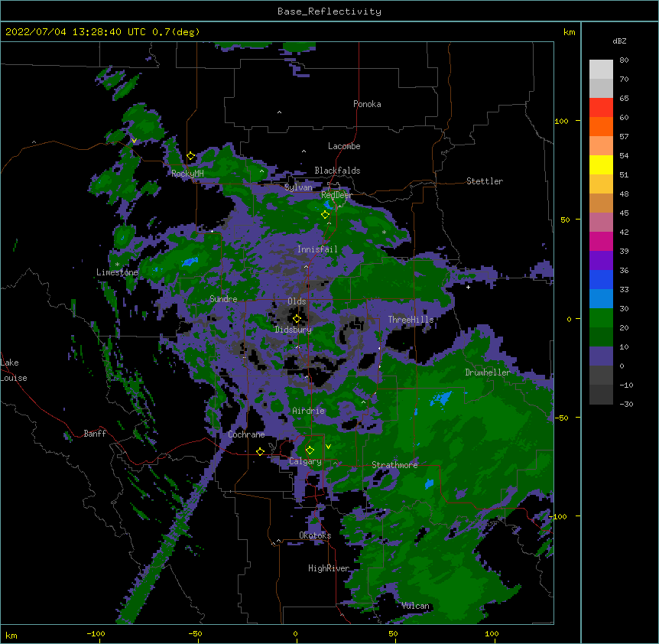Click the Limestone label
This screenshot has height=644, width=659.
click(117, 272)
